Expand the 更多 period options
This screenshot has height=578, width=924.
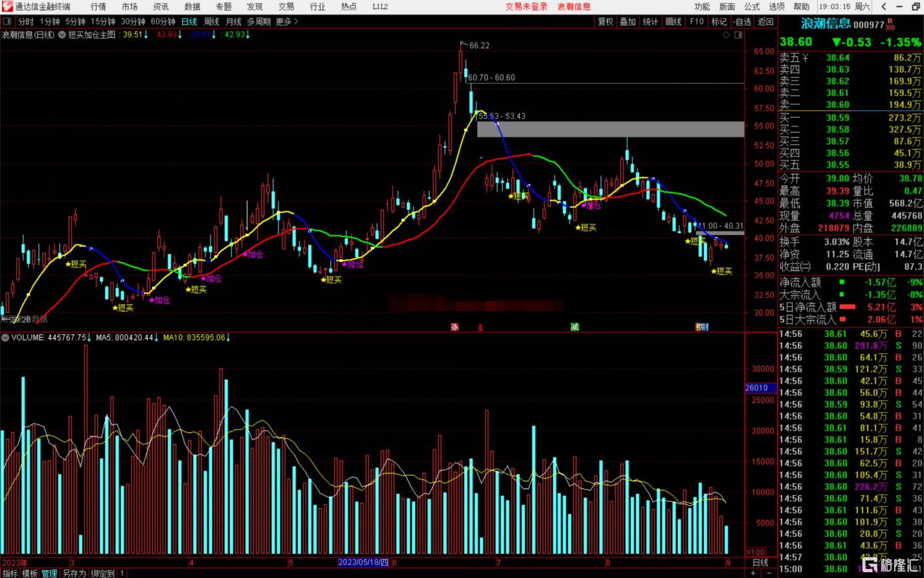click(286, 21)
